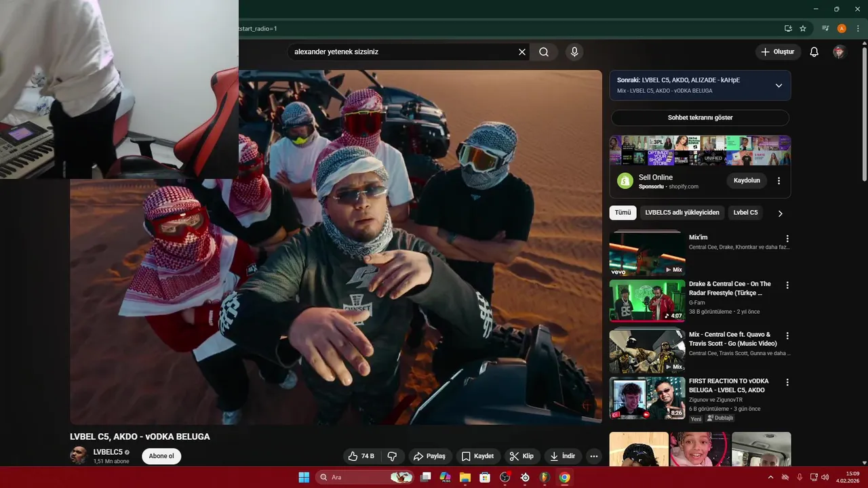Viewport: 868px width, 488px height.
Task: Bookmark this page with the star icon
Action: [x=803, y=28]
